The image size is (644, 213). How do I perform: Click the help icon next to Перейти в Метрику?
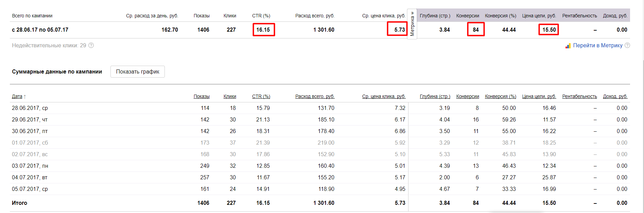click(627, 45)
